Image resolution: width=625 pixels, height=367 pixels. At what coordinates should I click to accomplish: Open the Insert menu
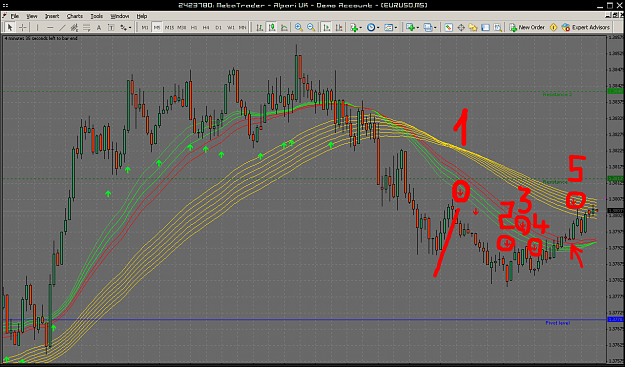(52, 16)
